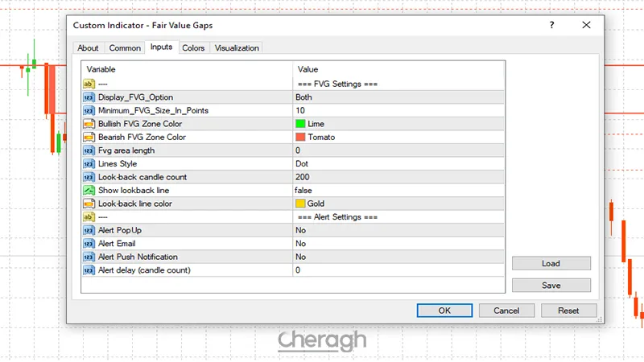Click the Load button
Screen dimensions: 644x362
pyautogui.click(x=551, y=263)
